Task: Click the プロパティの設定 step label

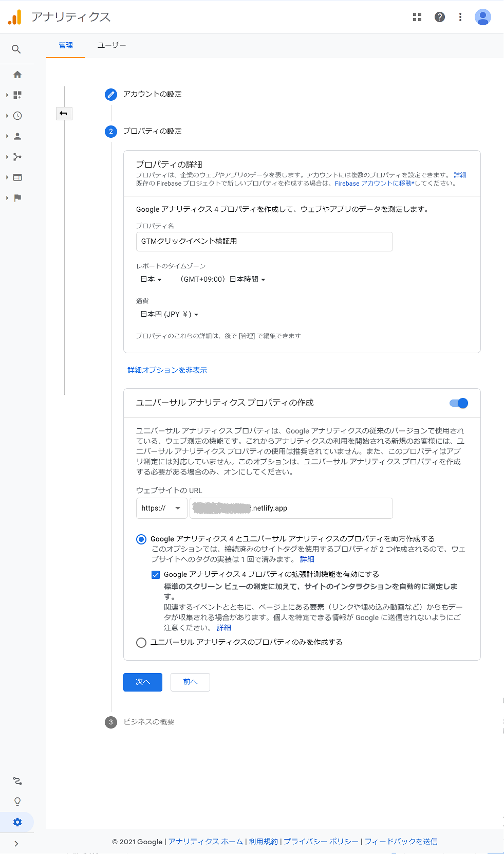Action: click(x=152, y=131)
